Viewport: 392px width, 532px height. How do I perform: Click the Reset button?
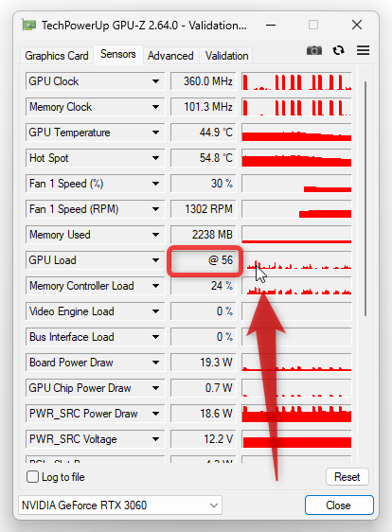click(x=347, y=477)
